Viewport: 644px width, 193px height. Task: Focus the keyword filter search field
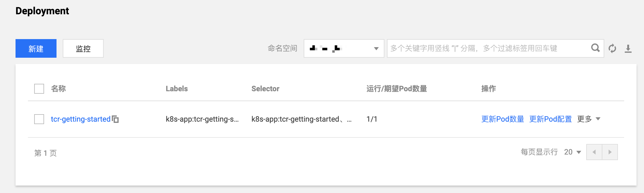click(x=489, y=48)
